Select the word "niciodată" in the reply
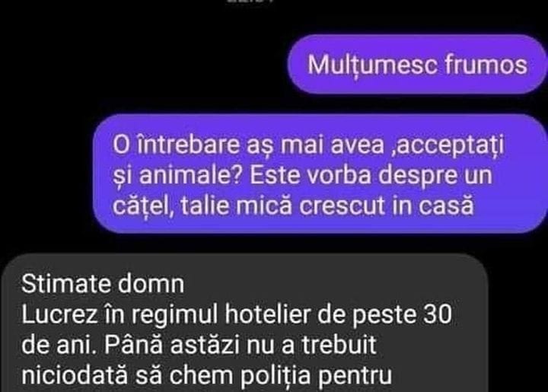 coord(75,375)
